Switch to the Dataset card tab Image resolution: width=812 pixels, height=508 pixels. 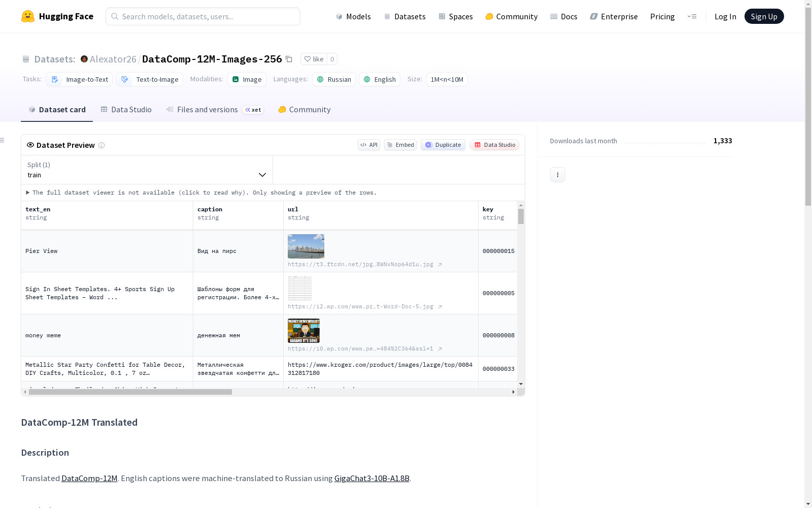pos(57,110)
